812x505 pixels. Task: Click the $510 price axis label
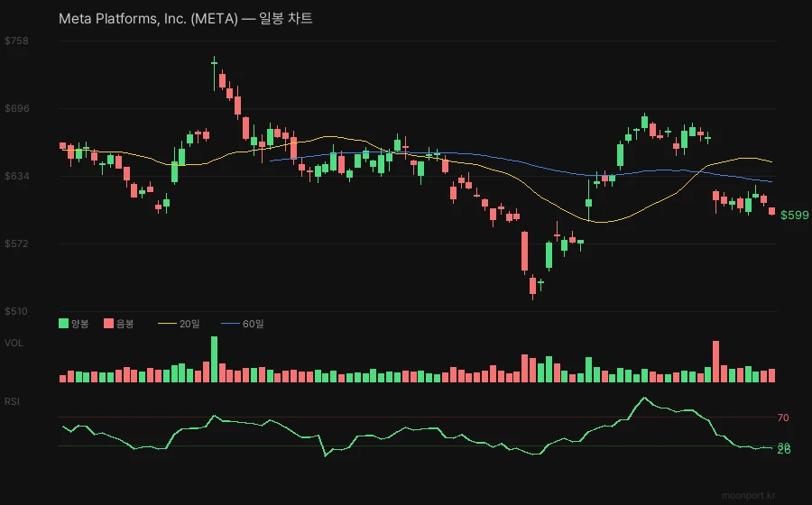tap(16, 311)
